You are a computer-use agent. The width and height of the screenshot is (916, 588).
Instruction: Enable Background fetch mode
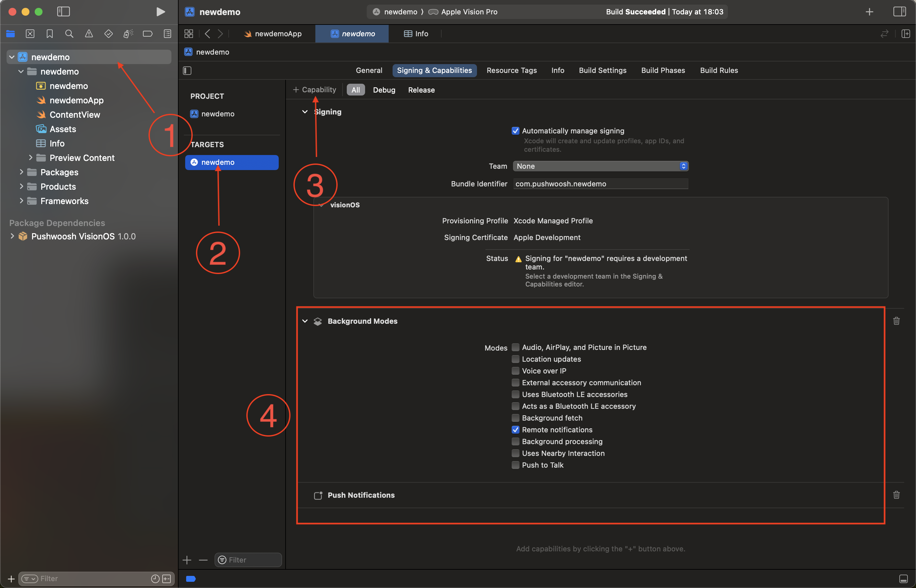click(515, 418)
